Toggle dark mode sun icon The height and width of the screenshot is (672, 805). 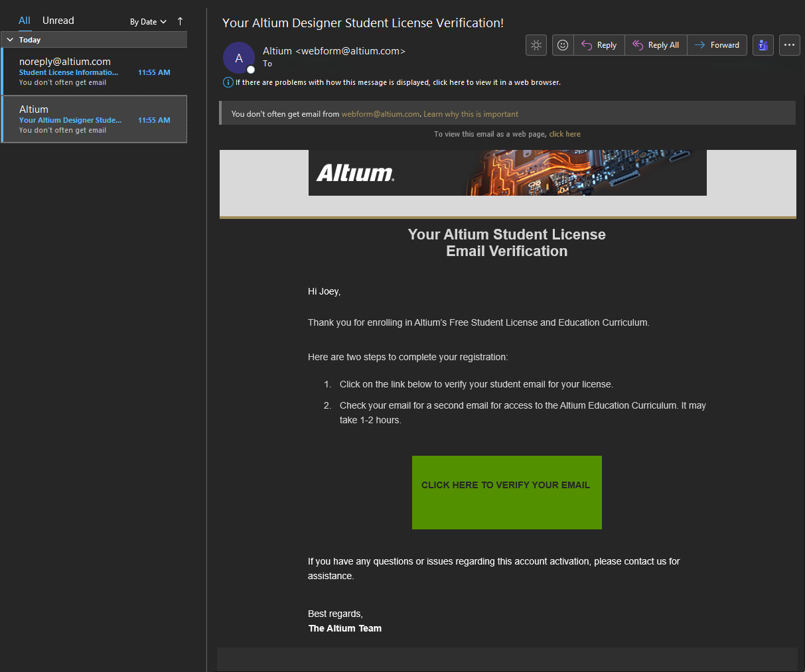pyautogui.click(x=536, y=45)
